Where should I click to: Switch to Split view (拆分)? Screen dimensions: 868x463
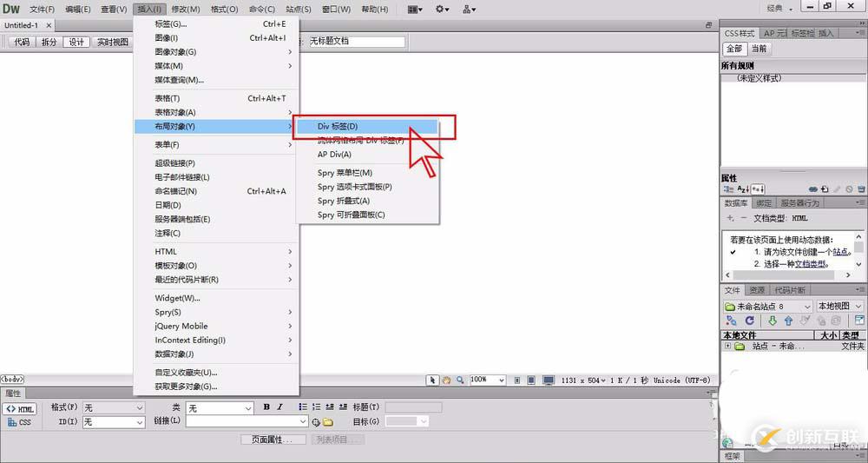click(49, 42)
